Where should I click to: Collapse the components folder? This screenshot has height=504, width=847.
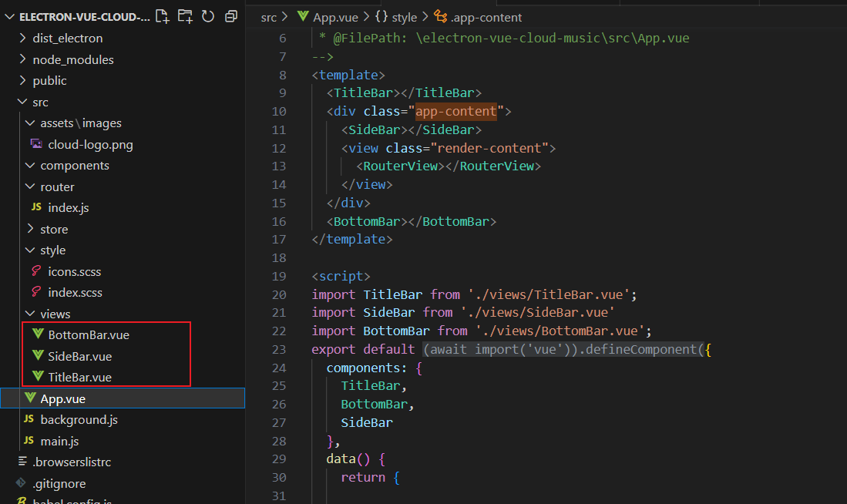coord(30,165)
